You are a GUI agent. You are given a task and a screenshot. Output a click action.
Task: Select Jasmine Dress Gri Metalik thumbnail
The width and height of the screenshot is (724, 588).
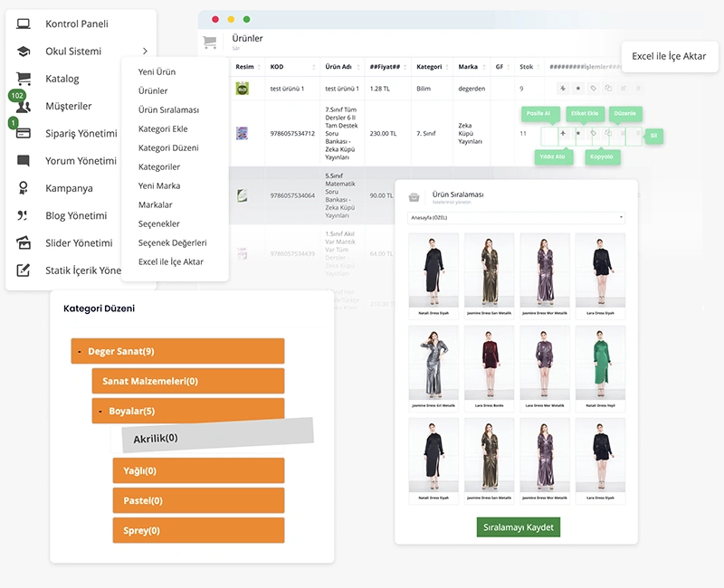(x=433, y=363)
